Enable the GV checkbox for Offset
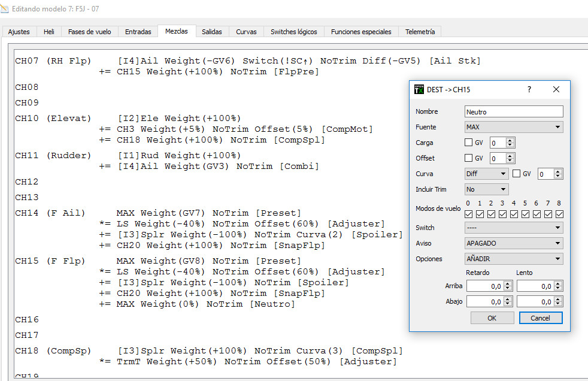Screen dimensions: 588x381 click(x=469, y=158)
